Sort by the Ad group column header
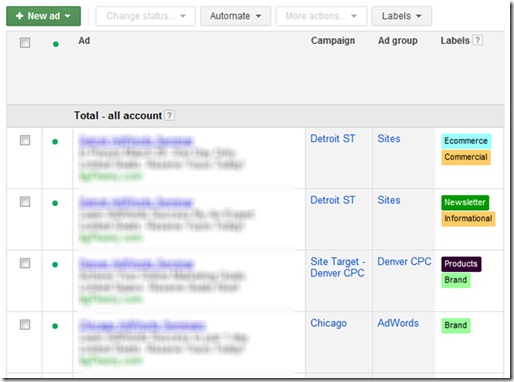The height and width of the screenshot is (382, 514). [x=397, y=41]
